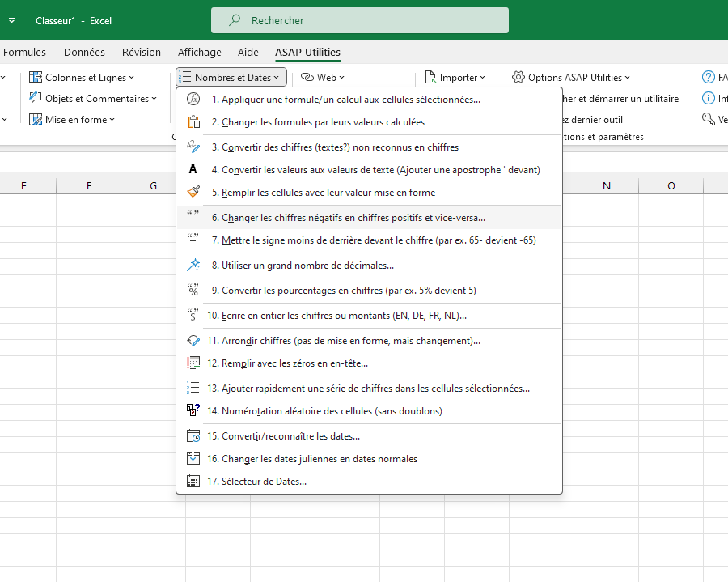Screen dimensions: 728x582
Task: Choose Appliquer une formule/un calcul aux cellules
Action: coord(370,100)
